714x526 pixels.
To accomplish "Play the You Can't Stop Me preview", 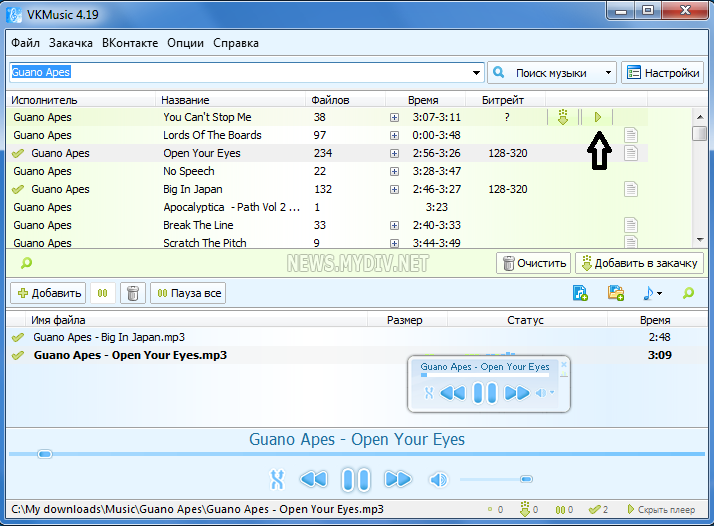I will pyautogui.click(x=598, y=117).
